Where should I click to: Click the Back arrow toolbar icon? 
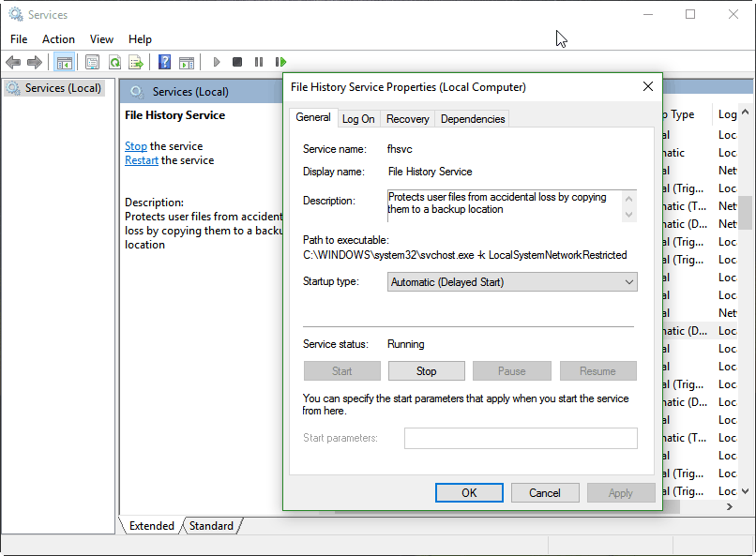click(13, 63)
